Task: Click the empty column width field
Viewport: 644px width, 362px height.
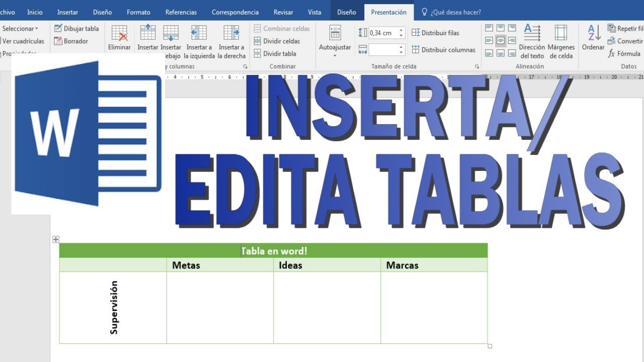Action: tap(383, 50)
